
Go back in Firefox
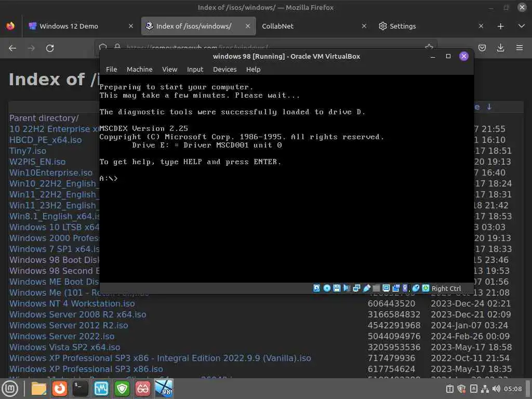[12, 48]
